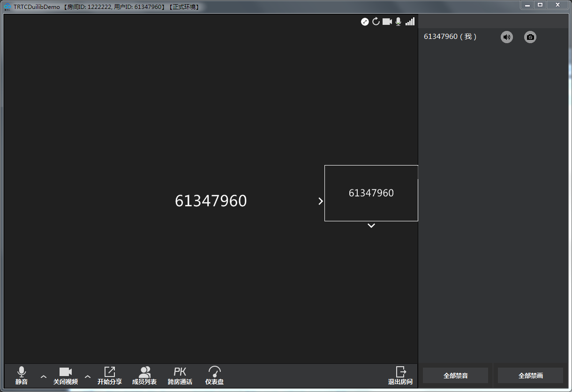Maximize the TRTCDuilibDemo window
Screen dimensions: 572x392
coord(540,5)
